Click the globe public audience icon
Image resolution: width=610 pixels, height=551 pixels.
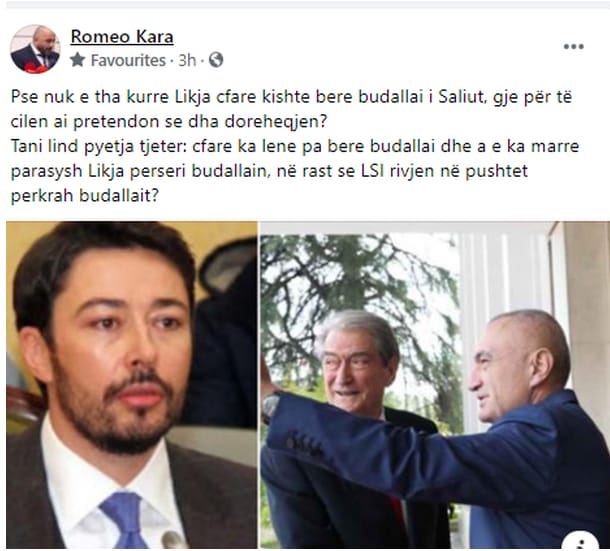pos(216,60)
